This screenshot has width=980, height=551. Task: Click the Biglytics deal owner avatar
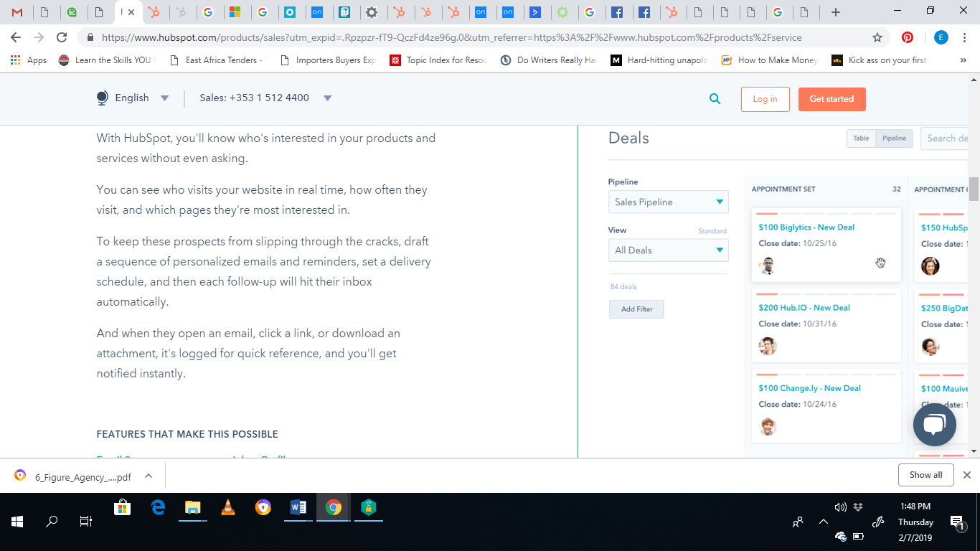point(768,265)
